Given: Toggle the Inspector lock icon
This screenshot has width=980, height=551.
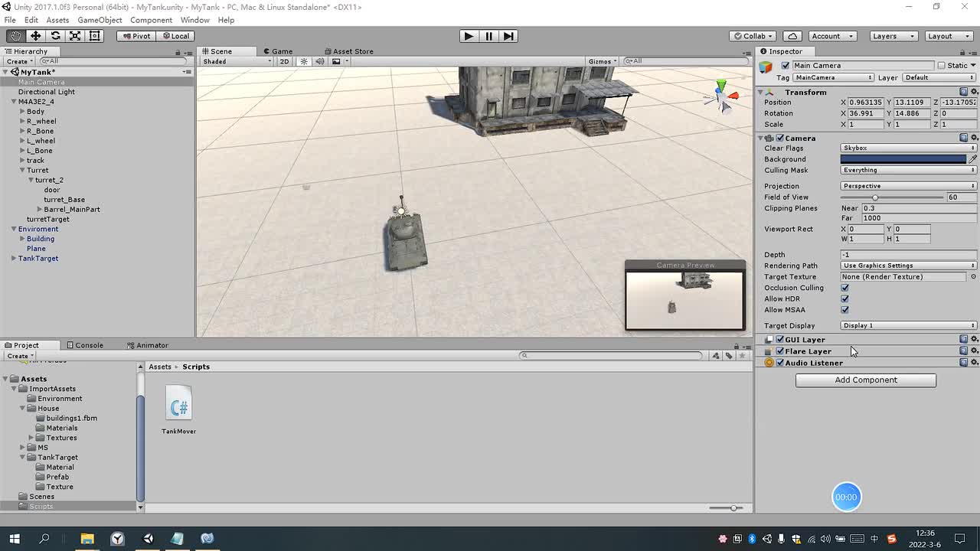Looking at the screenshot, I should 963,53.
